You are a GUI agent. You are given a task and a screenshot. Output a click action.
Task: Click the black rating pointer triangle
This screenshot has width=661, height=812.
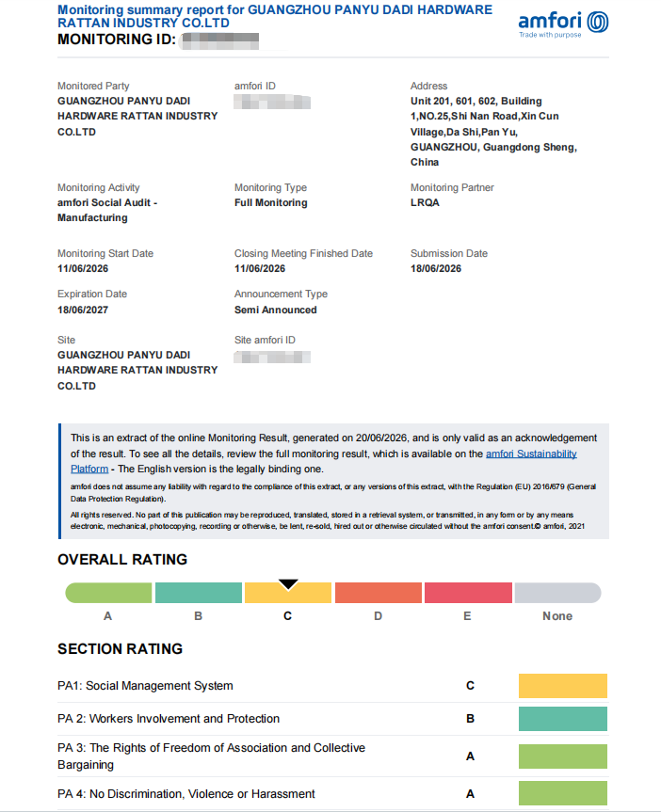[x=288, y=584]
